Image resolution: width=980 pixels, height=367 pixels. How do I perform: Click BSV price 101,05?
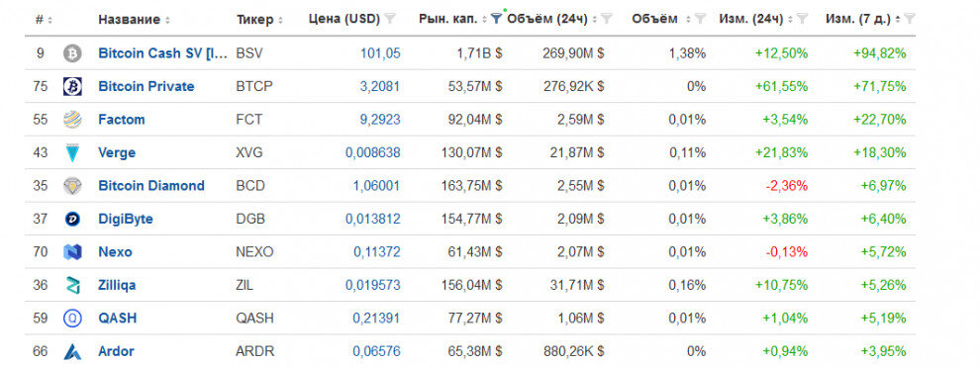[381, 53]
